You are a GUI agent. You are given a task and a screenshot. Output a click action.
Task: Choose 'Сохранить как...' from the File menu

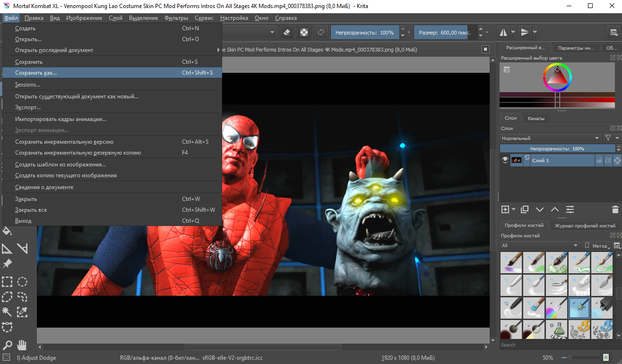point(36,73)
